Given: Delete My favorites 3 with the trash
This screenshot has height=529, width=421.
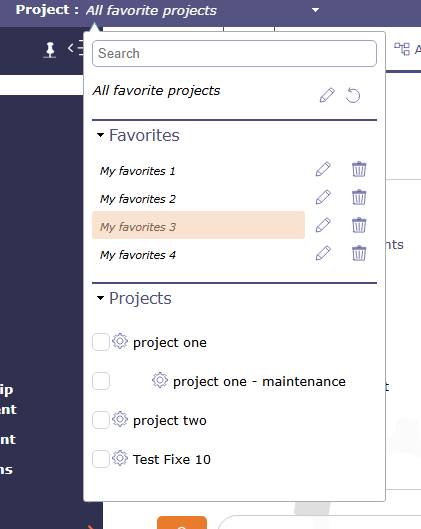Looking at the screenshot, I should coord(359,225).
